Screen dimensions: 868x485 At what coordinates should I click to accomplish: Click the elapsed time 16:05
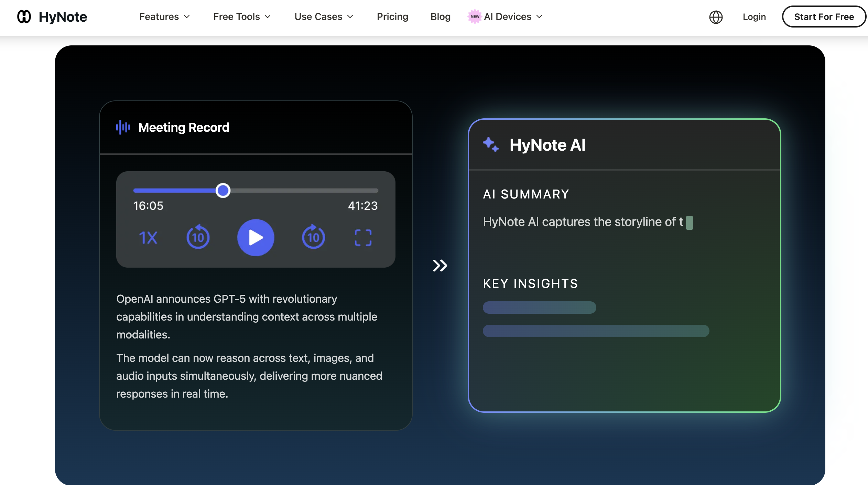click(148, 206)
